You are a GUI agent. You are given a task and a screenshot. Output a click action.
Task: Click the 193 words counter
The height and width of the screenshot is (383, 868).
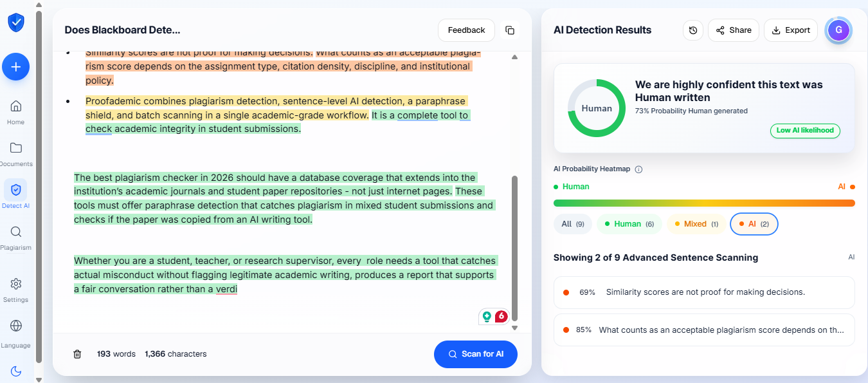click(x=116, y=354)
